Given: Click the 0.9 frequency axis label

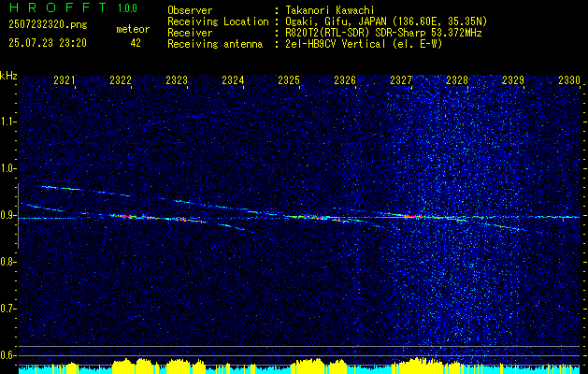Looking at the screenshot, I should (x=7, y=215).
